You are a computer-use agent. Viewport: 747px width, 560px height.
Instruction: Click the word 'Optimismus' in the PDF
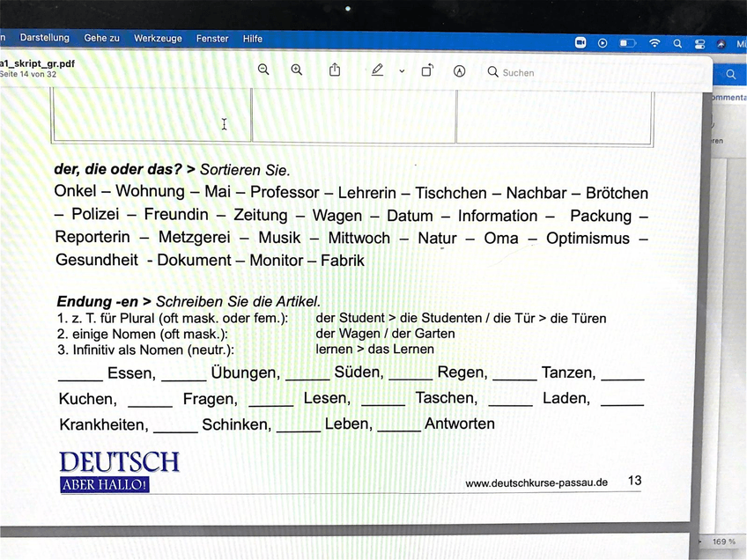(x=588, y=239)
